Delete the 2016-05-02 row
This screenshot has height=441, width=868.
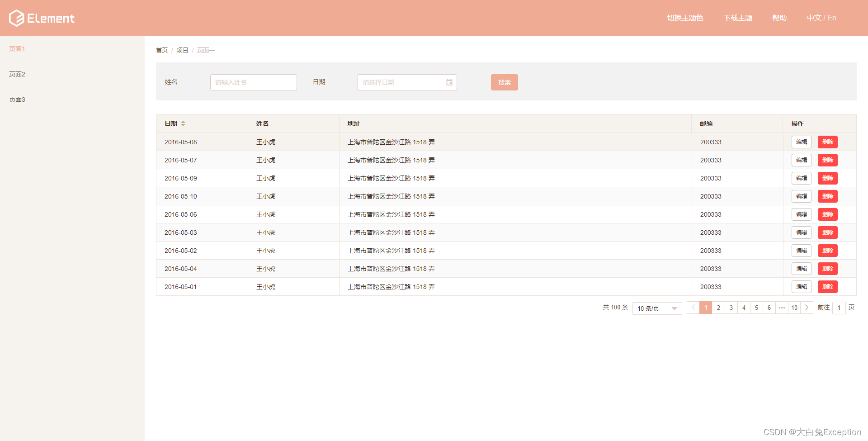pos(828,251)
